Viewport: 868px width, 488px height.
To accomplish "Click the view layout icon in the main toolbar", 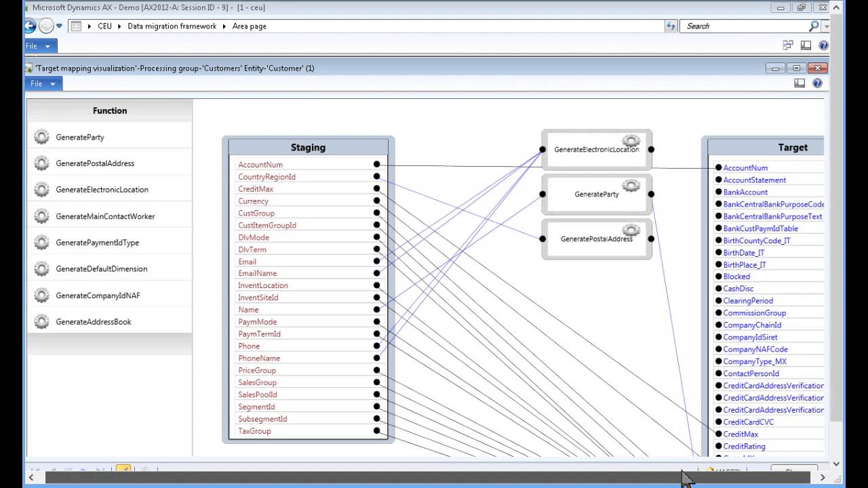I will (x=806, y=45).
